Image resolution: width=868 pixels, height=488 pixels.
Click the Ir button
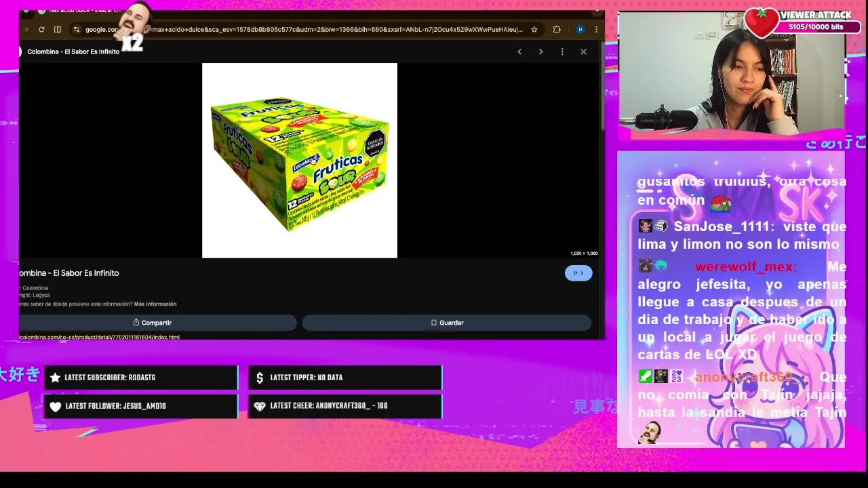(578, 273)
